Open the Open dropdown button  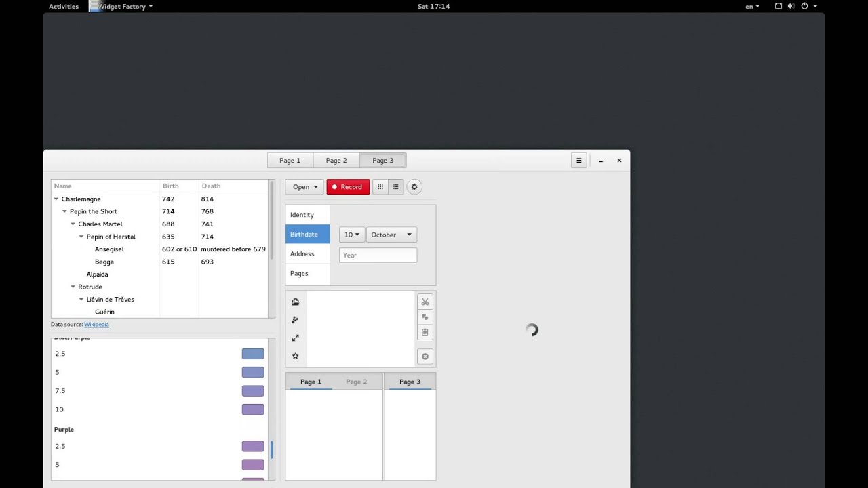[304, 187]
